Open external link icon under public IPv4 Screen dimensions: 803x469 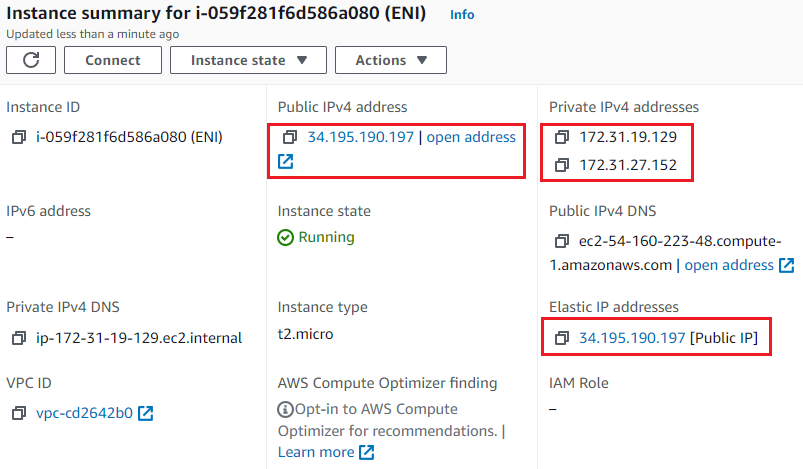point(285,162)
